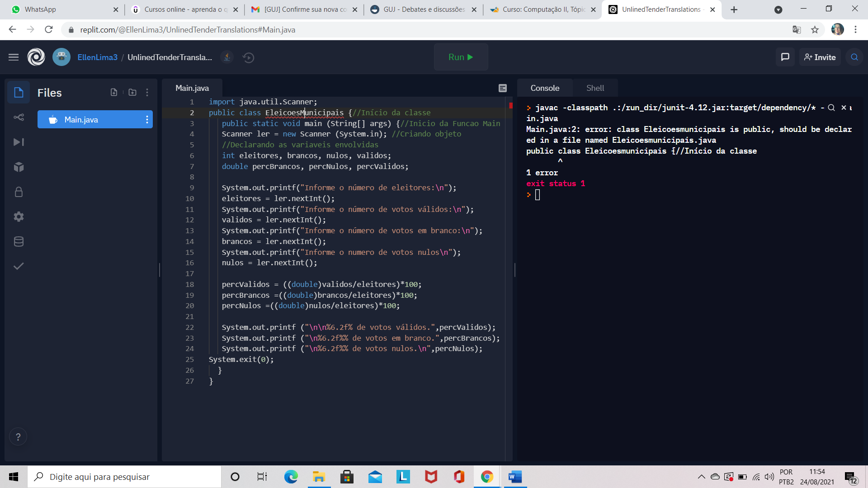Viewport: 868px width, 488px height.
Task: Bookmark this page with star icon
Action: coord(815,30)
